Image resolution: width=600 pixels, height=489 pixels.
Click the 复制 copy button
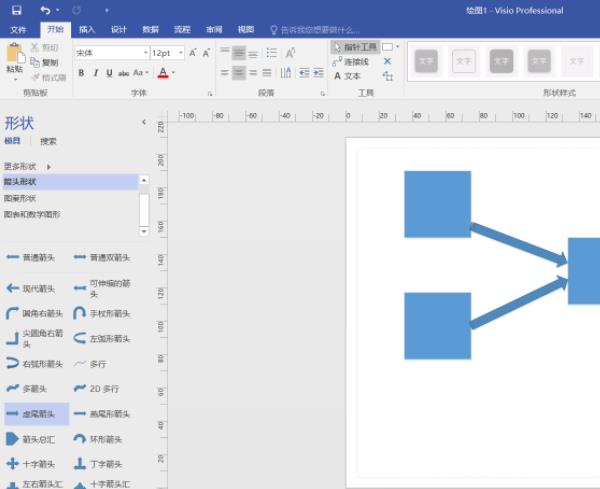coord(44,62)
